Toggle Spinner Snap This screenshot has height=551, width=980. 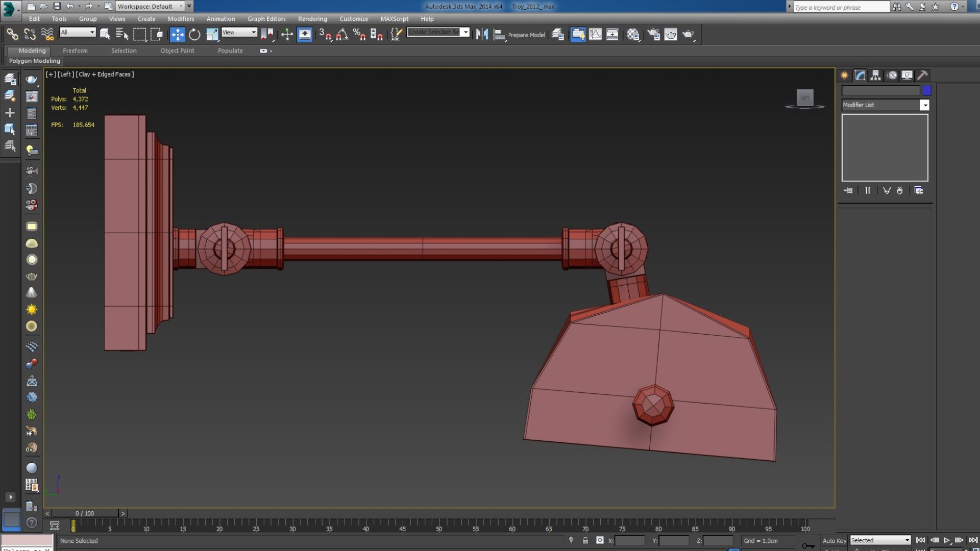[377, 34]
